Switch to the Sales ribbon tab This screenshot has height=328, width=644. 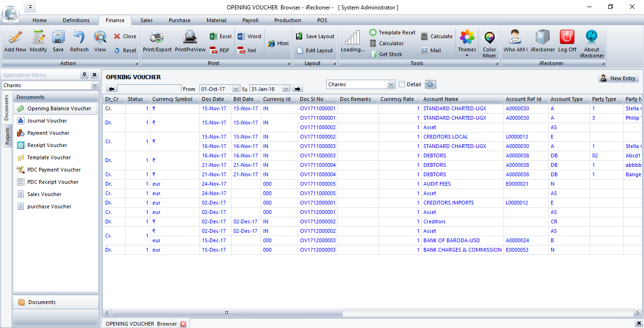point(146,20)
